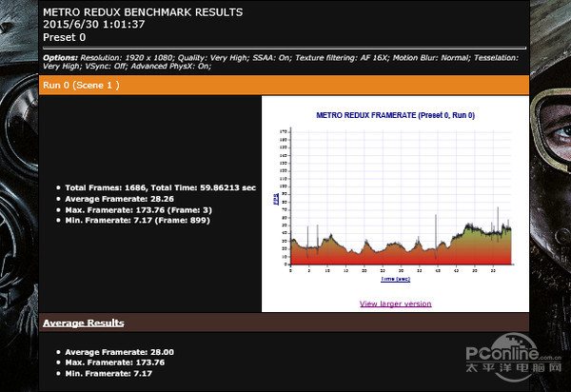Click the Very High; VSync: Off options line
Viewport: 571px width, 392px height.
[127, 67]
